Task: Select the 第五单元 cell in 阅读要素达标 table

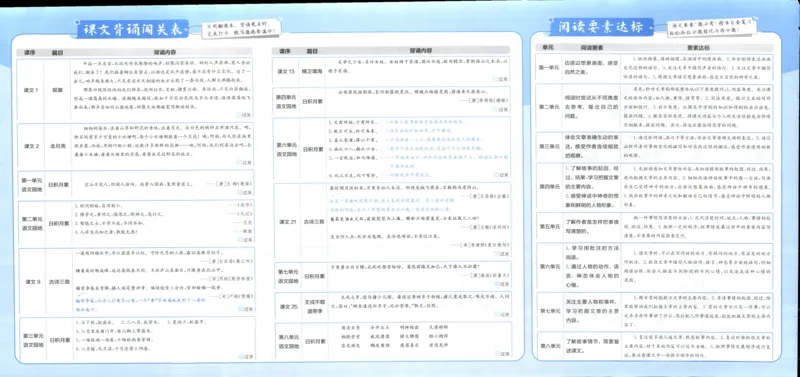Action: [x=549, y=227]
